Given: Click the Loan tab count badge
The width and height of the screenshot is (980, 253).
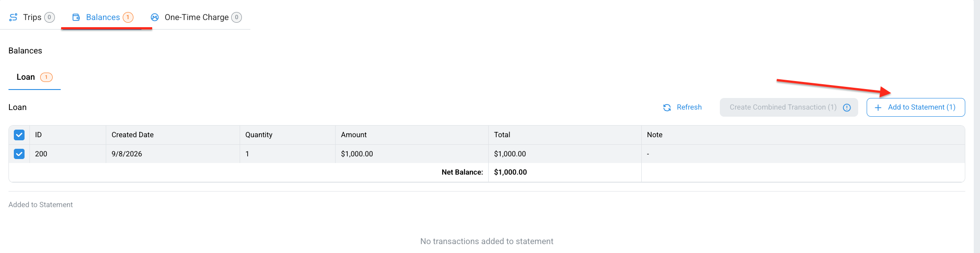Looking at the screenshot, I should point(46,77).
